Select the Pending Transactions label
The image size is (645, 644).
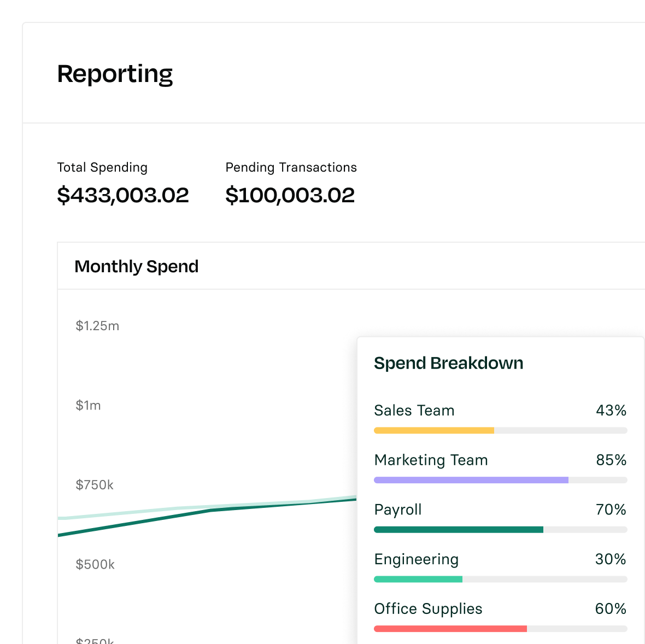pos(291,167)
